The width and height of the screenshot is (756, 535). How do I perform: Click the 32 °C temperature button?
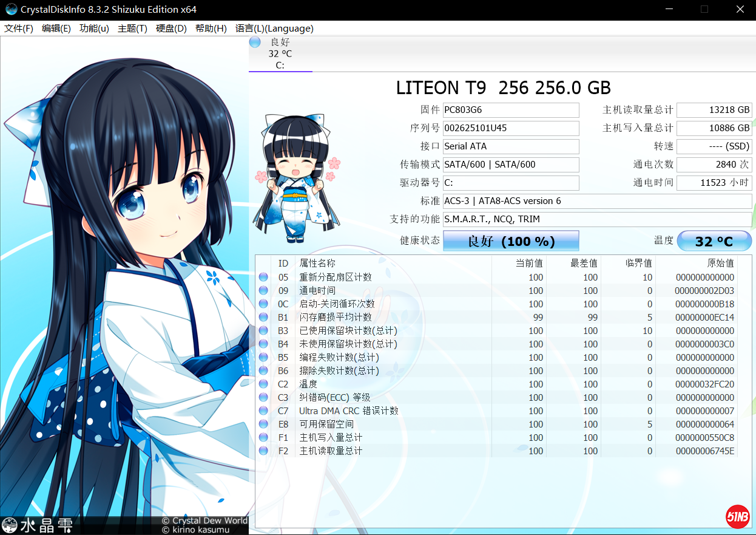point(714,241)
